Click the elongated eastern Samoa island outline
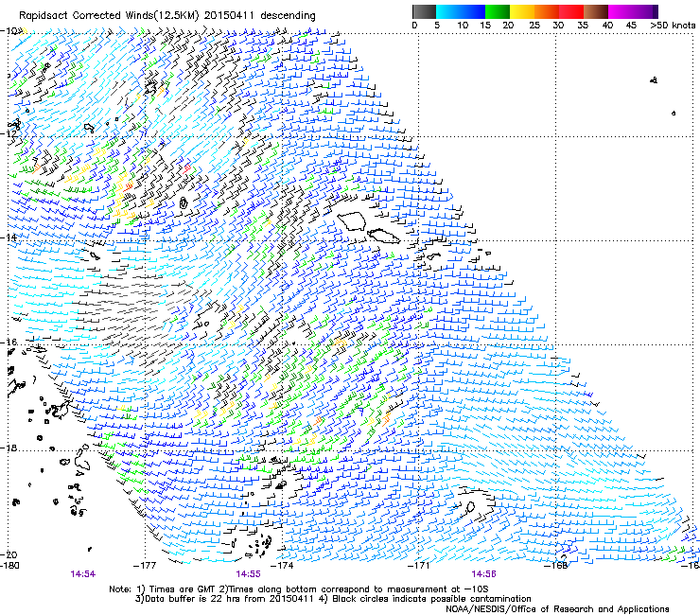The width and height of the screenshot is (700, 615). click(x=383, y=237)
